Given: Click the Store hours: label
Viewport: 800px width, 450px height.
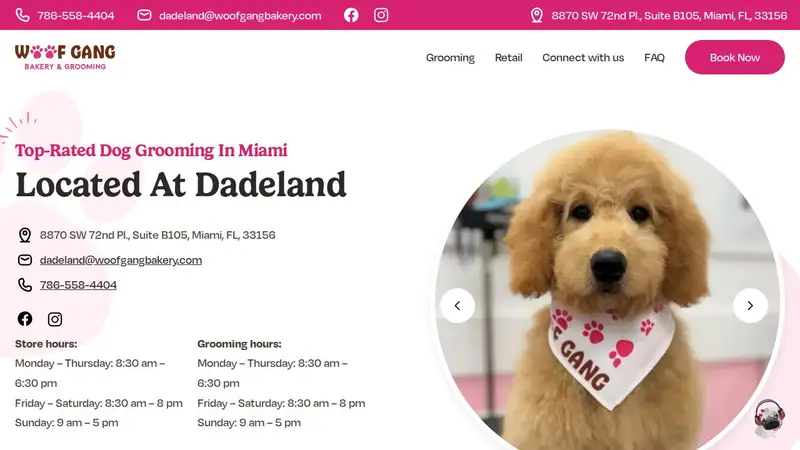Looking at the screenshot, I should coord(46,344).
